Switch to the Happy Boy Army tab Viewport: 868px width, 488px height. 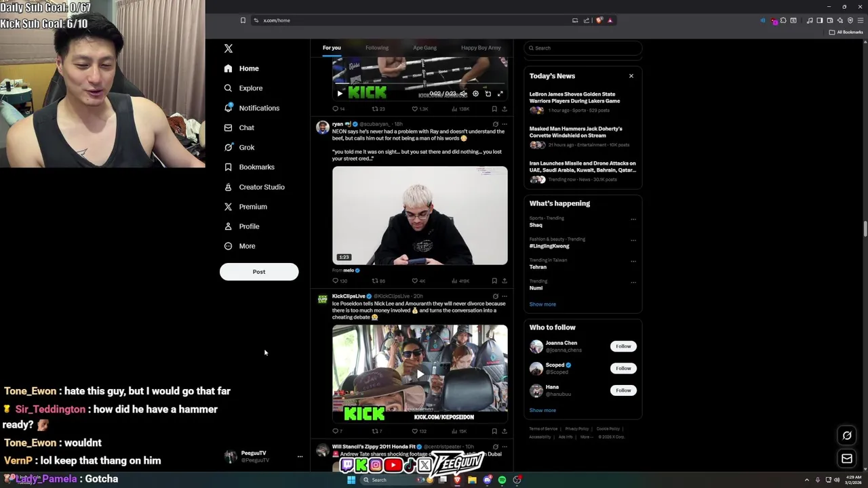coord(481,47)
